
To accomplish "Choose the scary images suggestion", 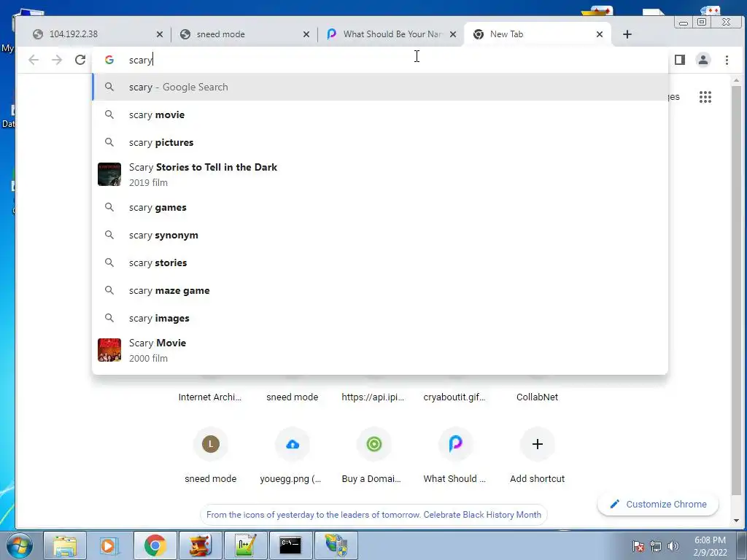I will coord(380,318).
